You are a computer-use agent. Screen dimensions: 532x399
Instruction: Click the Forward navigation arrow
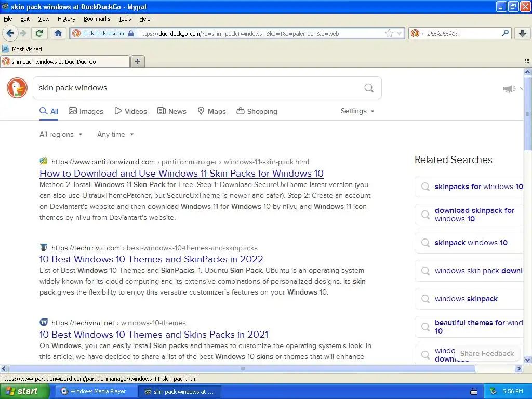tap(23, 33)
